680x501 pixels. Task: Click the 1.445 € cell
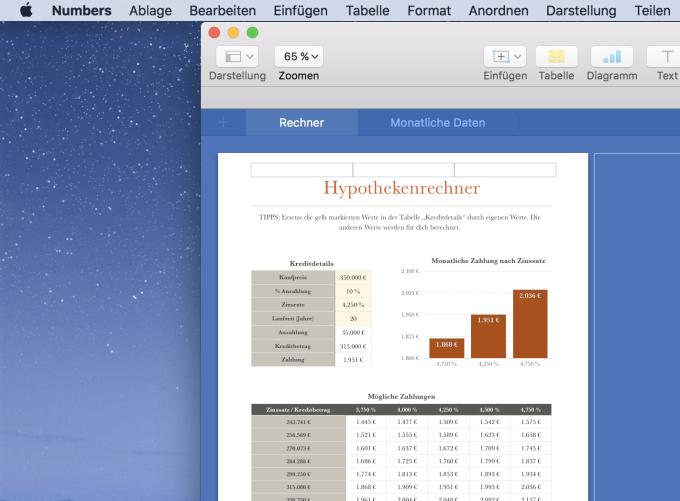(366, 422)
